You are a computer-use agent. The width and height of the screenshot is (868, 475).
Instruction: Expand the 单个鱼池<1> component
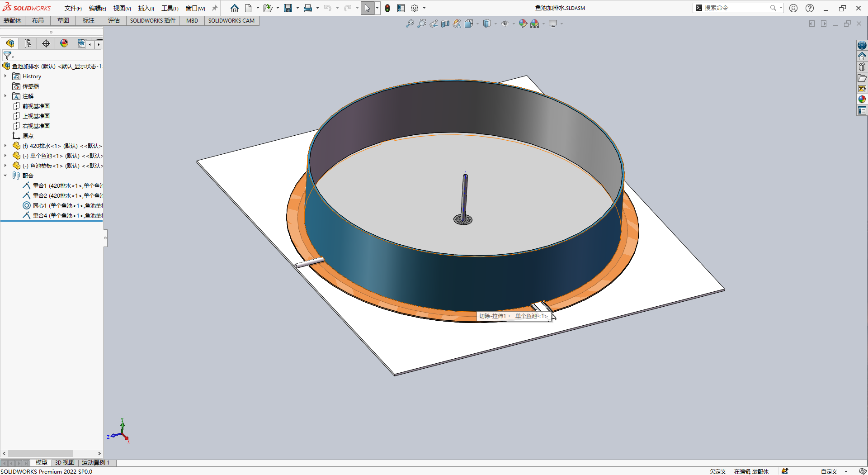click(5, 156)
